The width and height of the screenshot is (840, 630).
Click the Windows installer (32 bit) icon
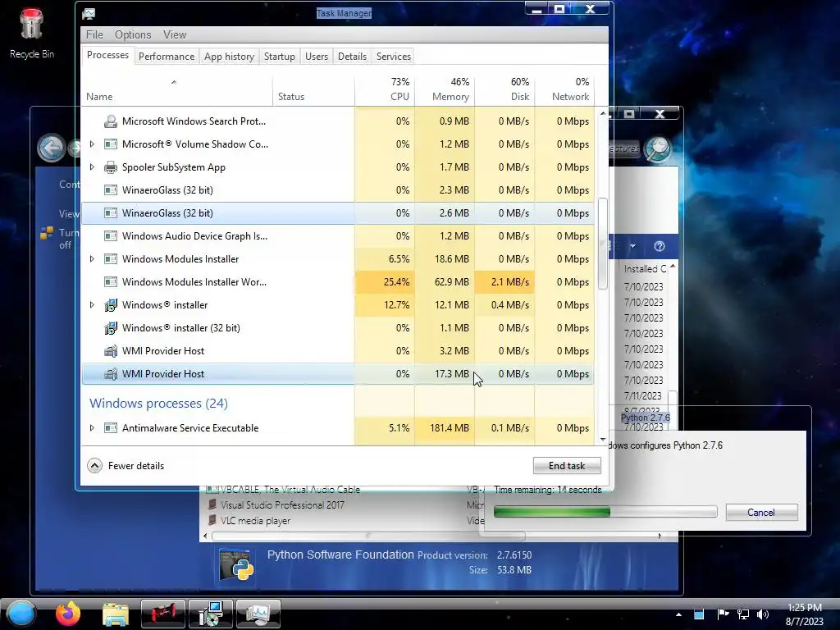pyautogui.click(x=111, y=328)
